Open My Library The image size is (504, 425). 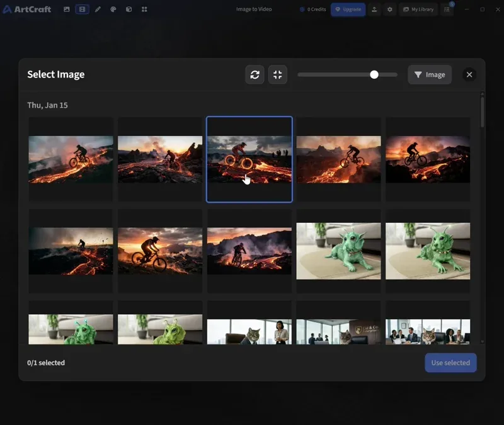(418, 9)
